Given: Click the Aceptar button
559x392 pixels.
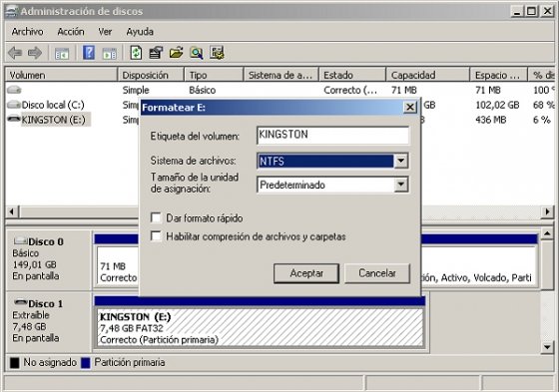Looking at the screenshot, I should click(306, 273).
